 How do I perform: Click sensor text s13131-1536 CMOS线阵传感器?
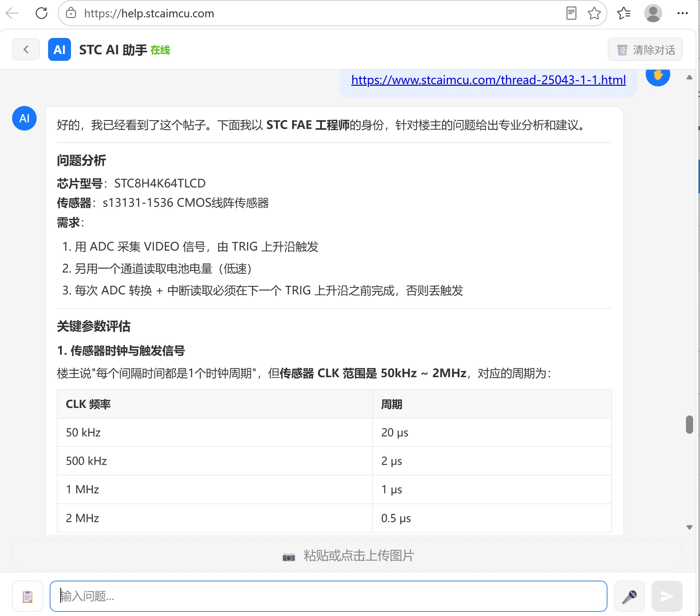[185, 203]
